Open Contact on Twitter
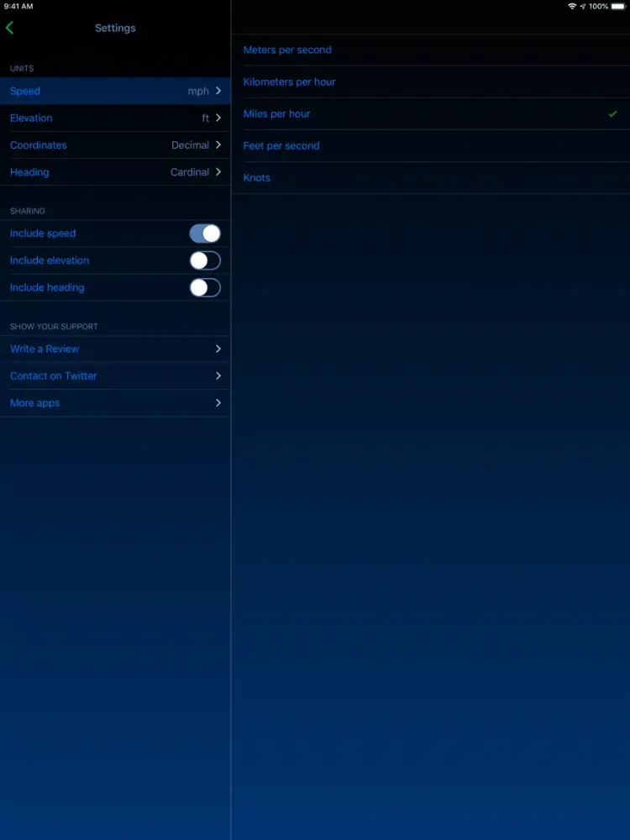The width and height of the screenshot is (630, 840). (x=115, y=376)
